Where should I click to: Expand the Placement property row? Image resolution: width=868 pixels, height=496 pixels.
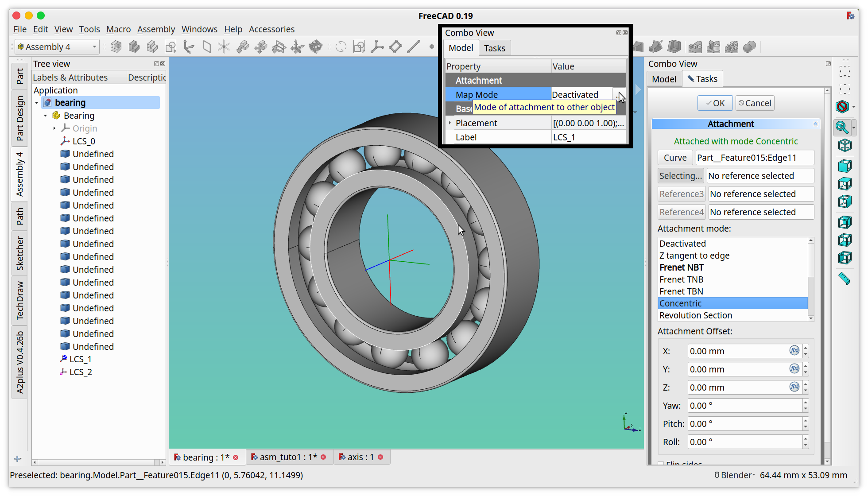pyautogui.click(x=450, y=123)
